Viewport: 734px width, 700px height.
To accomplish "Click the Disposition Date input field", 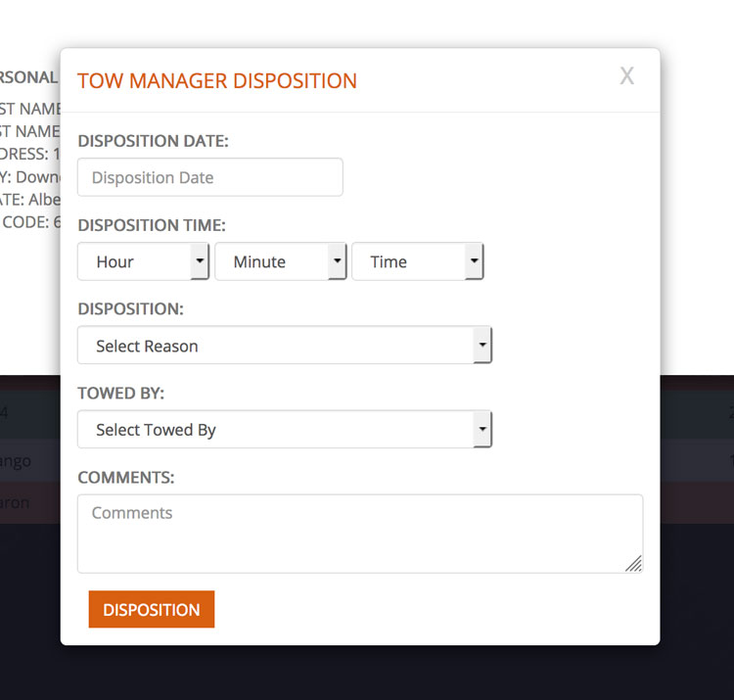I will (x=209, y=177).
